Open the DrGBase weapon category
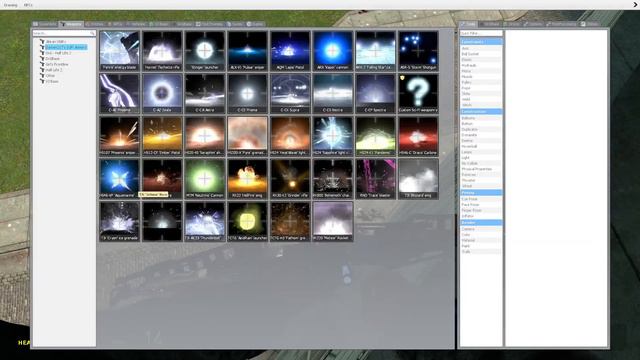Image resolution: width=640 pixels, height=360 pixels. [x=53, y=58]
